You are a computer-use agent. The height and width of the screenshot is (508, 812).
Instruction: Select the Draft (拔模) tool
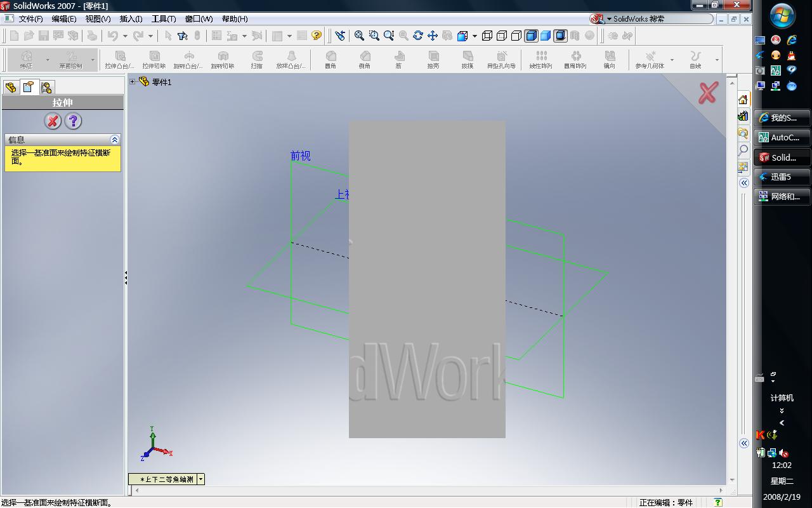(x=468, y=60)
